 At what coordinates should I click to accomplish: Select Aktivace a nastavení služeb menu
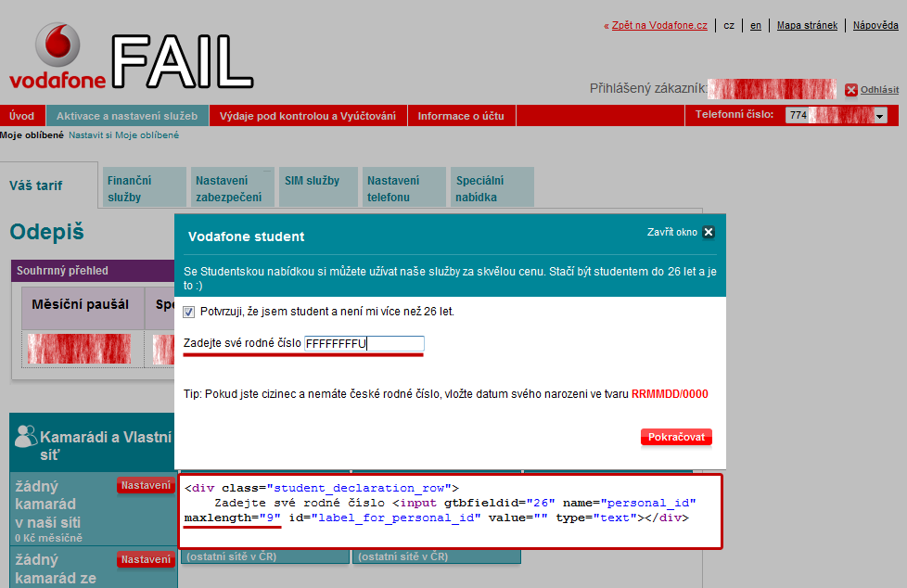tap(127, 116)
